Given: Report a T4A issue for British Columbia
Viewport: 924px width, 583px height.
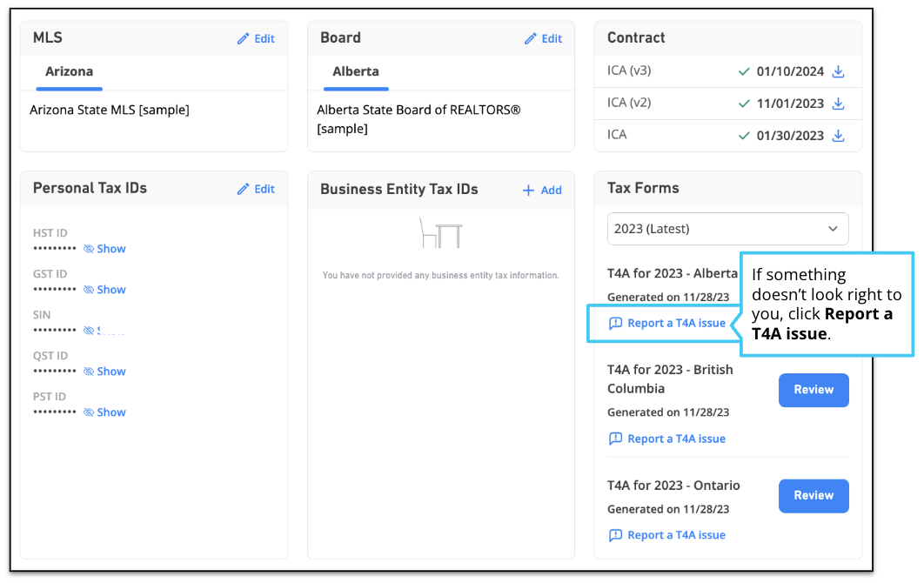Looking at the screenshot, I should pos(667,439).
